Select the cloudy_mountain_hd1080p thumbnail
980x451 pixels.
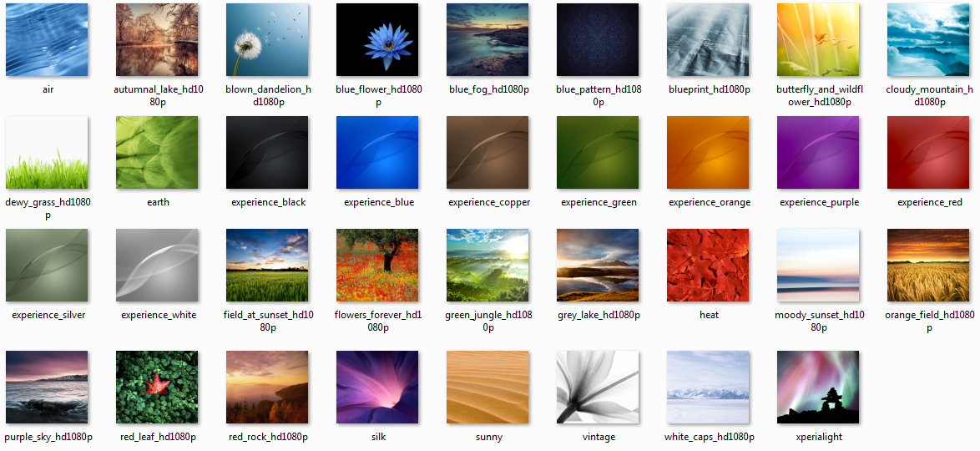pos(929,39)
